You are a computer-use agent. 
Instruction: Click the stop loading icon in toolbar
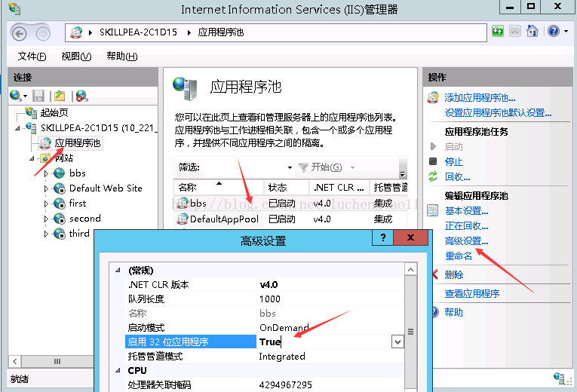pyautogui.click(x=515, y=31)
